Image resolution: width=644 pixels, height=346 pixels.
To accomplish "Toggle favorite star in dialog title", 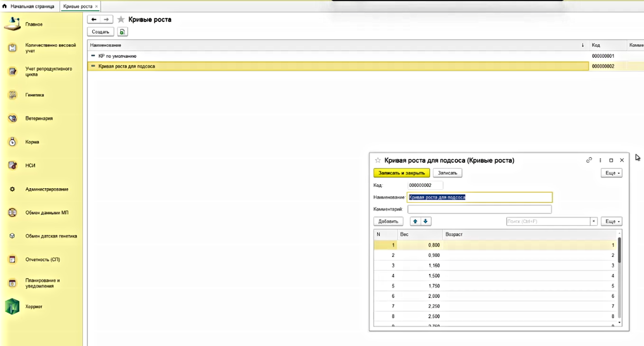I will [378, 160].
